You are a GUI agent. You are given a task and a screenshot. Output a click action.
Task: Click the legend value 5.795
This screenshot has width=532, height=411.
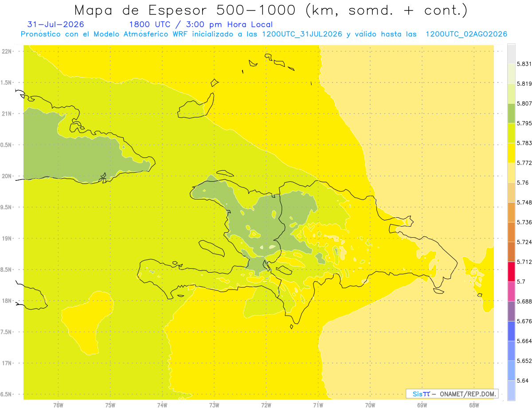coord(524,123)
